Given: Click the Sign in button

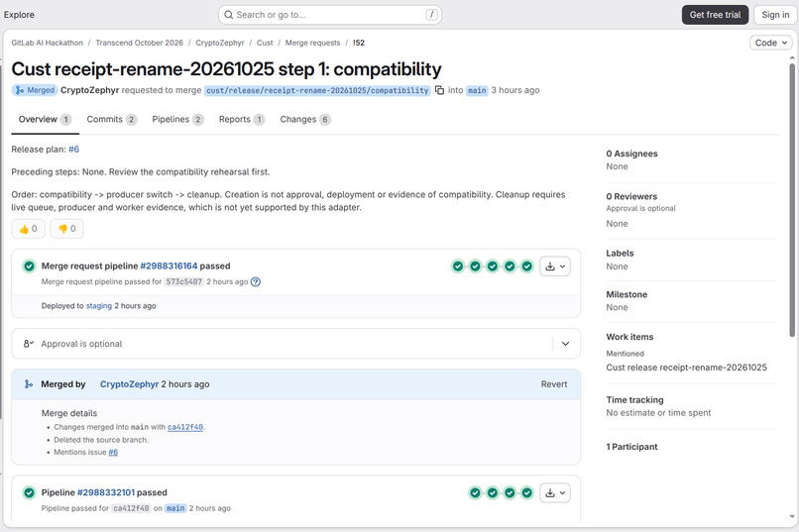Looking at the screenshot, I should (x=775, y=15).
